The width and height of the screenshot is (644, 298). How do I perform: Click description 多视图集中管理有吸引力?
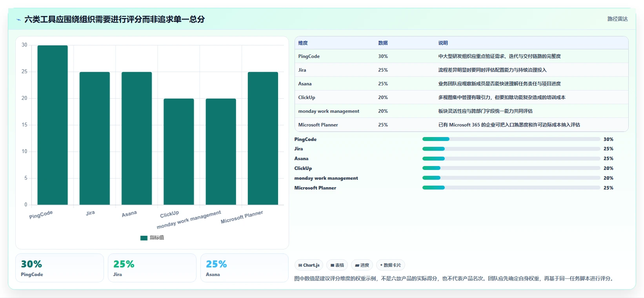click(502, 98)
